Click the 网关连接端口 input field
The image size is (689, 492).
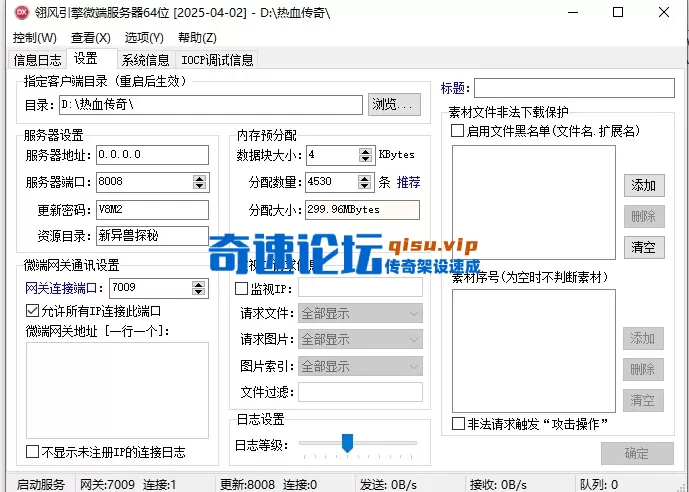point(150,288)
